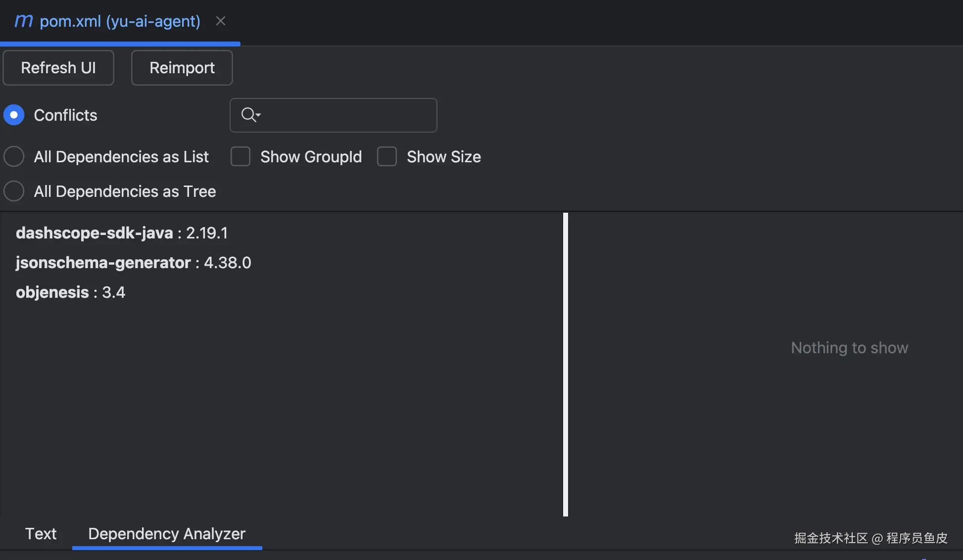Viewport: 963px width, 560px height.
Task: Click the Maven 'm' icon on pom.xml tab
Action: [23, 21]
